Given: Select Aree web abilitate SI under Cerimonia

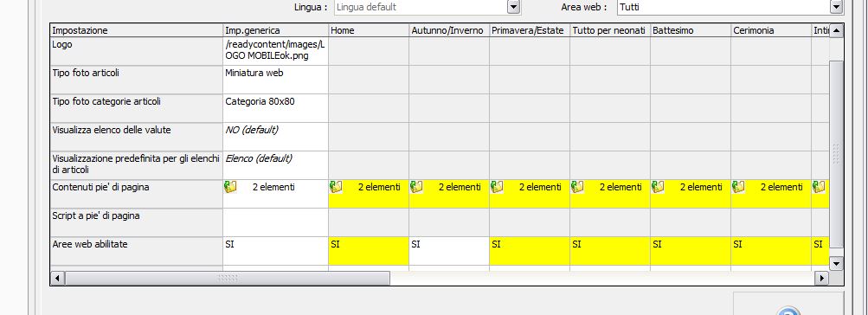Looking at the screenshot, I should tap(771, 251).
